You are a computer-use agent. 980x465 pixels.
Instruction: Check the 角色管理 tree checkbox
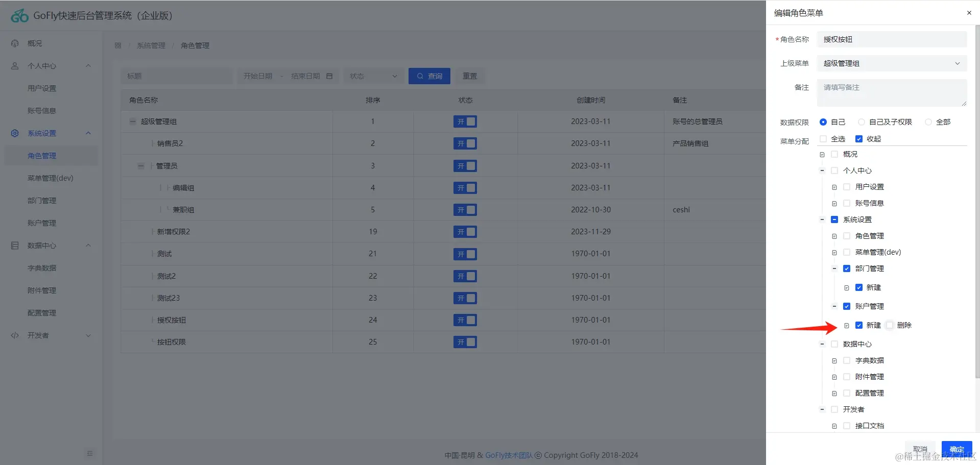[847, 236]
